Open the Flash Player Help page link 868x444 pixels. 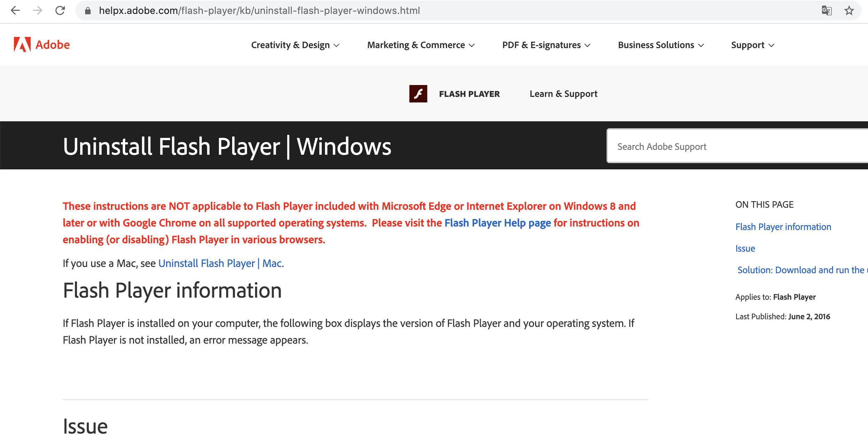pyautogui.click(x=496, y=223)
